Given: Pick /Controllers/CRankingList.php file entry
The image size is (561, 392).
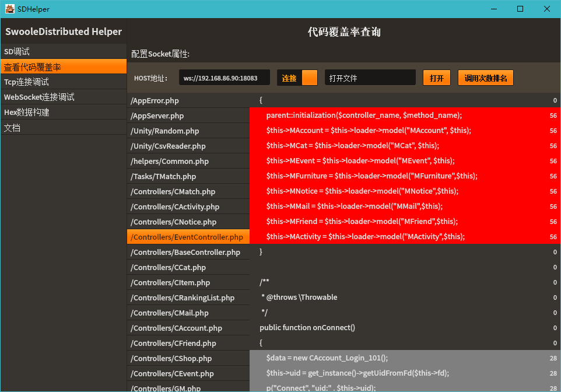Looking at the screenshot, I should point(188,297).
